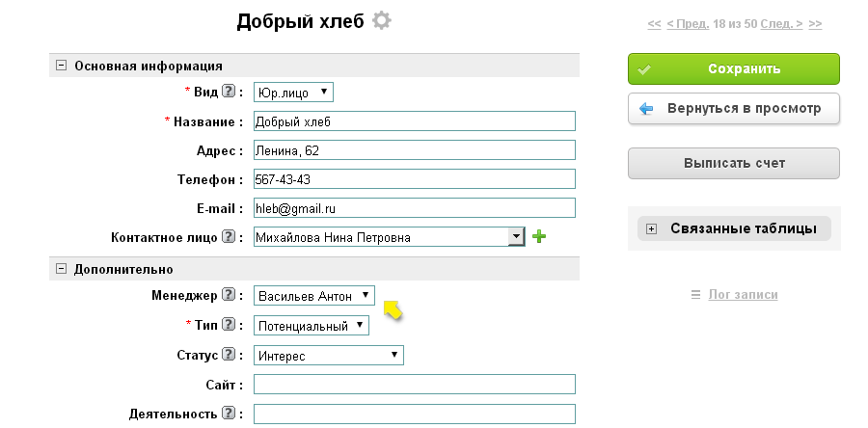
Task: Click the help icon next to Вид
Action: pos(229,92)
